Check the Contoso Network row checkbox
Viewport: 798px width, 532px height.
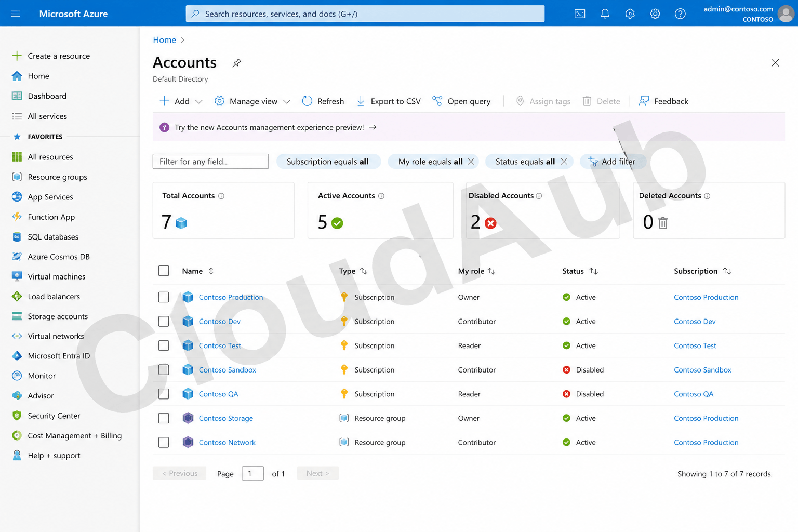pos(164,442)
